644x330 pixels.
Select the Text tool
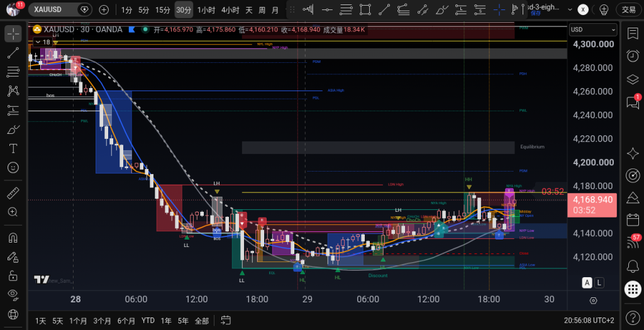tap(13, 148)
